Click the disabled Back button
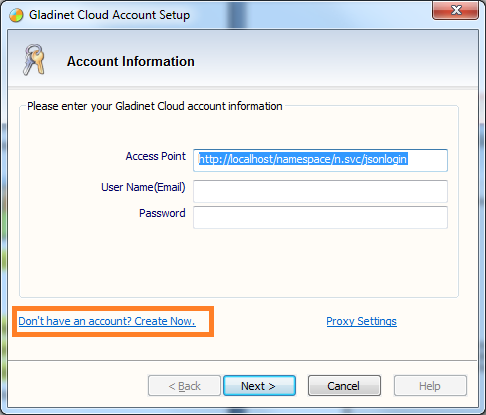Screen dimensions: 486x415 tap(184, 386)
